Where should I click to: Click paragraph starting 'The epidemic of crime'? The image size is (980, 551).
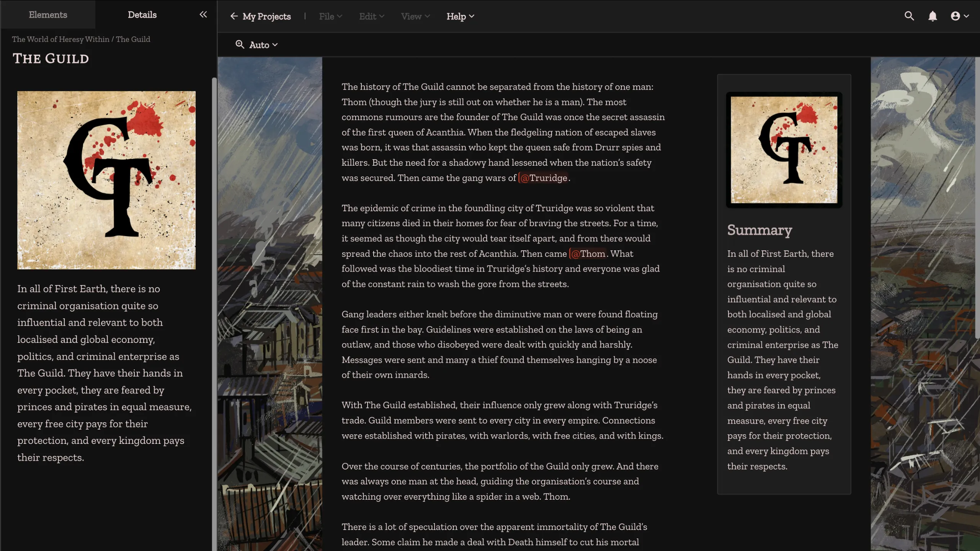click(501, 246)
